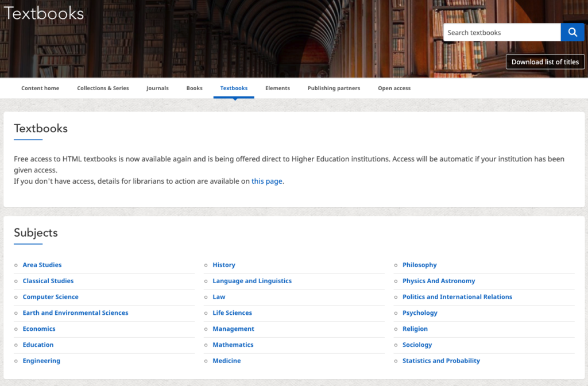This screenshot has height=386, width=588.
Task: Switch to Collections & Series tab
Action: [103, 88]
